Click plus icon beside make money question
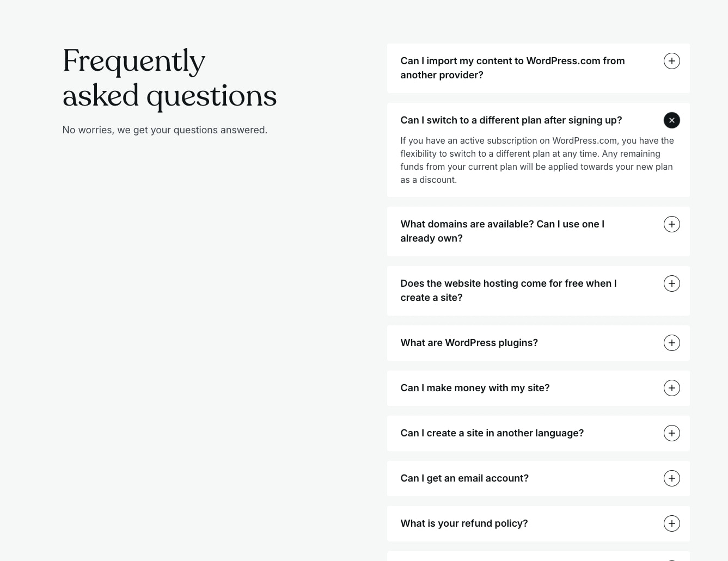Viewport: 728px width, 561px height. point(671,388)
